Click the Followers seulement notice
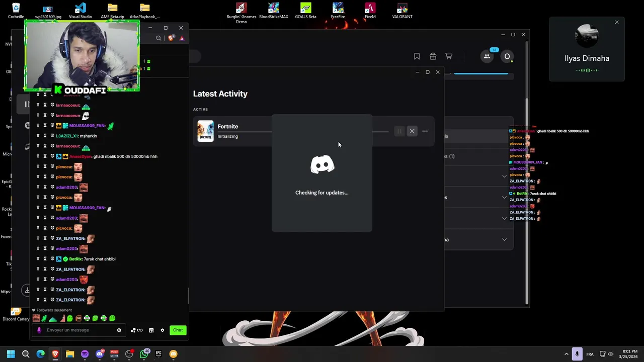Screen dimensions: 644x362 click(x=52, y=310)
